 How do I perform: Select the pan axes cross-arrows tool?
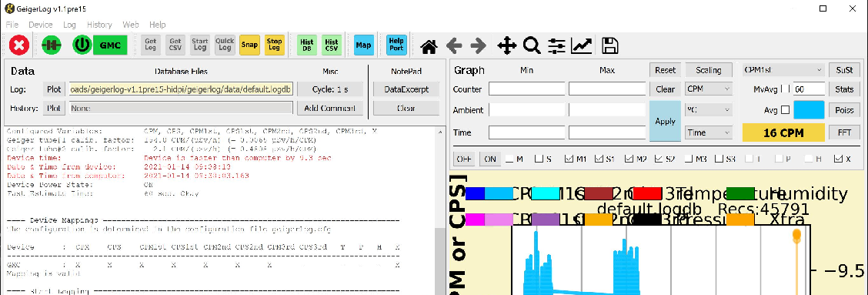[506, 46]
